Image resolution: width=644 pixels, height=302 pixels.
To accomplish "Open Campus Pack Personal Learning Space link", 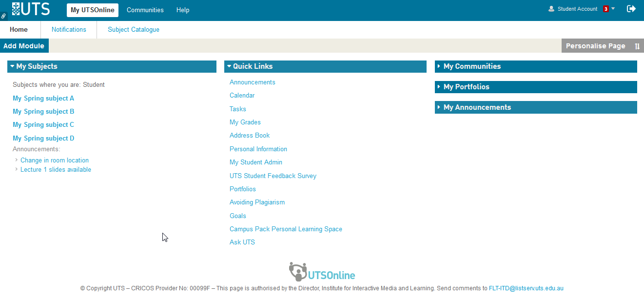I will point(286,229).
